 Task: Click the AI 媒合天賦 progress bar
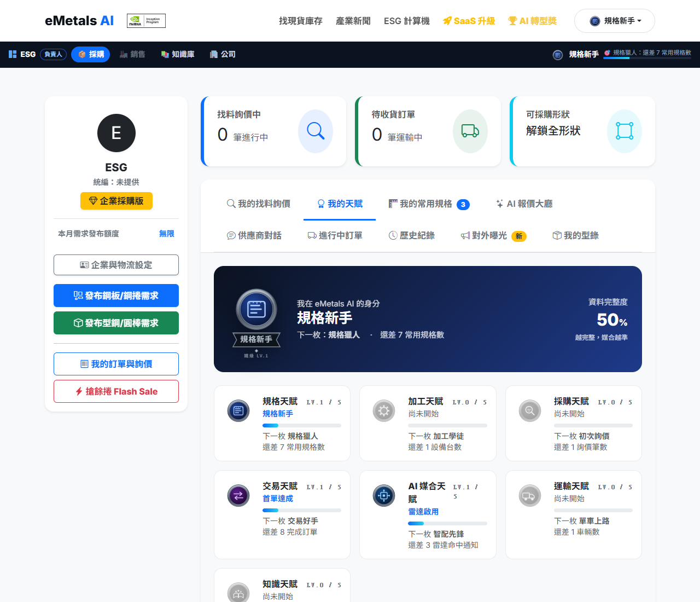pos(448,523)
